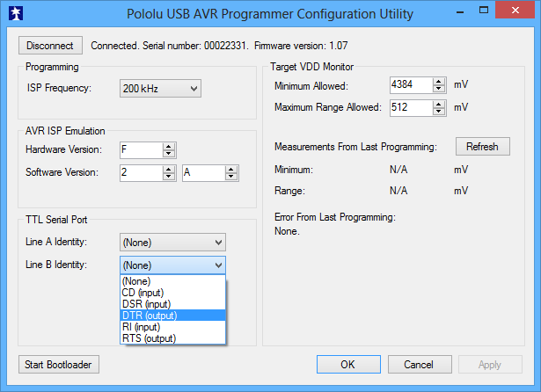Confirm settings with the OK button
541x392 pixels.
click(x=347, y=364)
